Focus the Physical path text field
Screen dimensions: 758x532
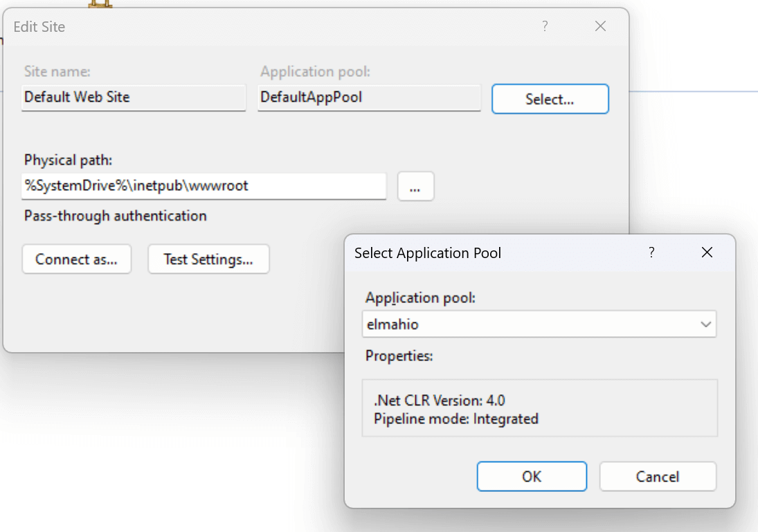[x=204, y=186]
